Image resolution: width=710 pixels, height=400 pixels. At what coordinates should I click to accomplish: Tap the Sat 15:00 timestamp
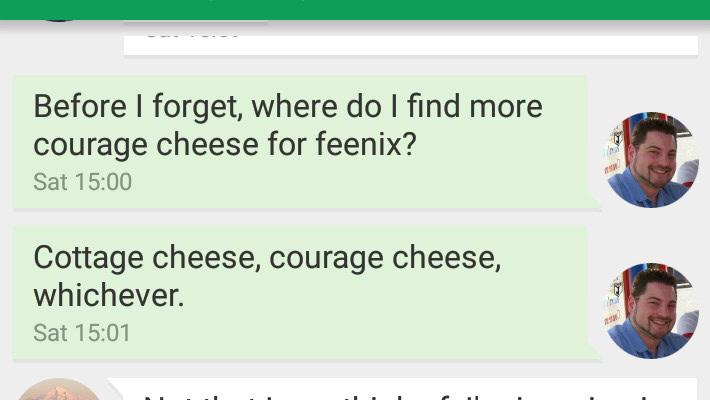pos(82,182)
